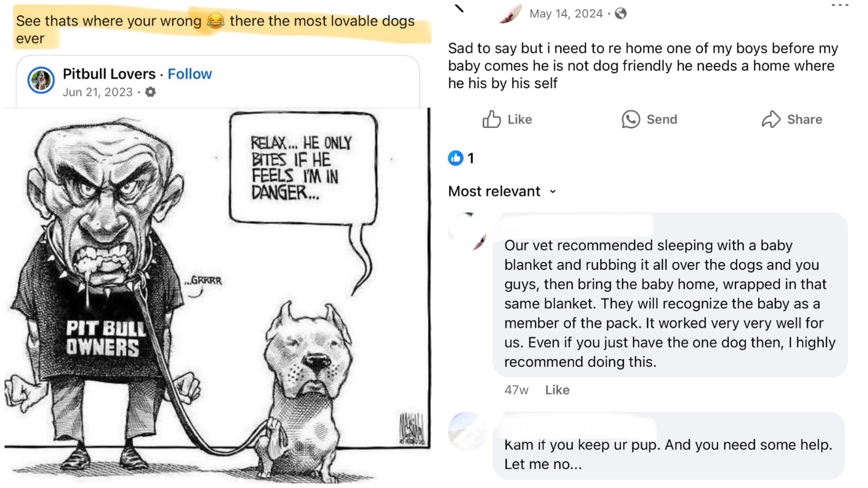Expand the Most relevant comment sort dropdown
The image size is (868, 488).
502,191
